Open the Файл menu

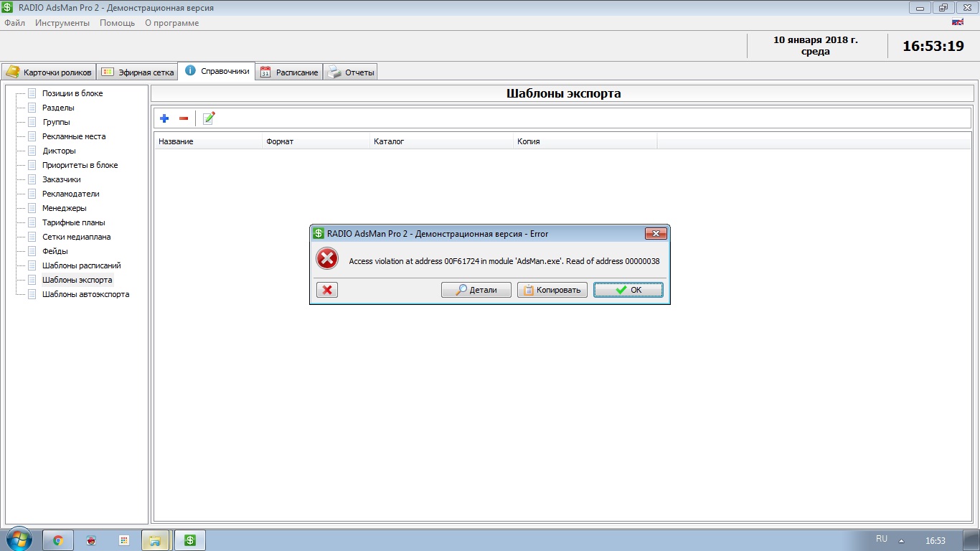point(14,23)
